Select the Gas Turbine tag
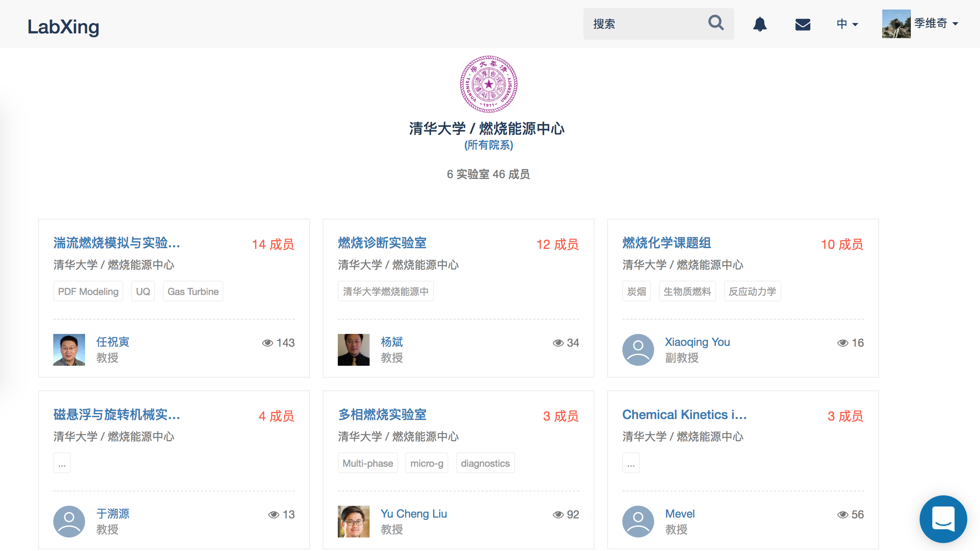The height and width of the screenshot is (551, 980). pyautogui.click(x=193, y=291)
